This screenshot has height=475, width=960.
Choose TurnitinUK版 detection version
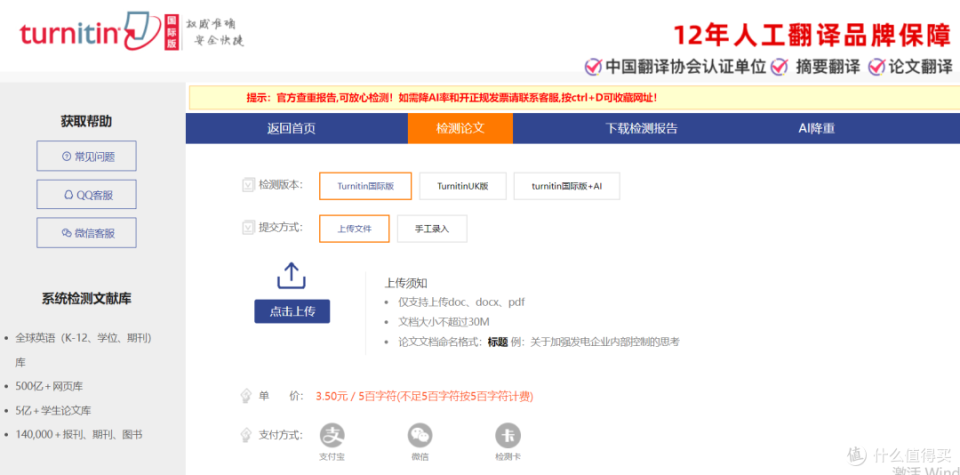tap(463, 186)
